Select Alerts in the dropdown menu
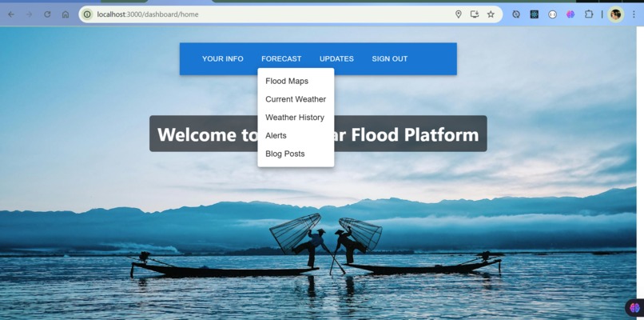The image size is (644, 320). coord(296,135)
